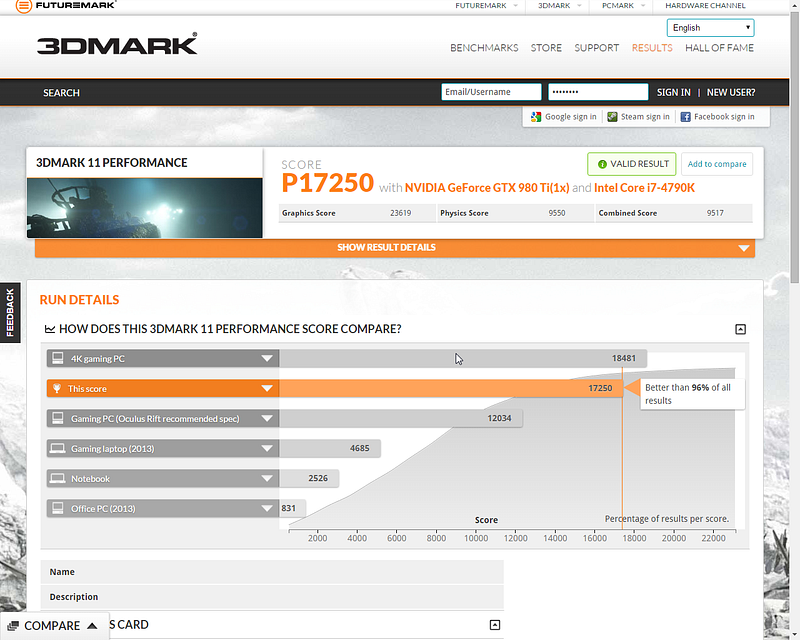Click the Oculus Rift spec 12034 bar

401,419
